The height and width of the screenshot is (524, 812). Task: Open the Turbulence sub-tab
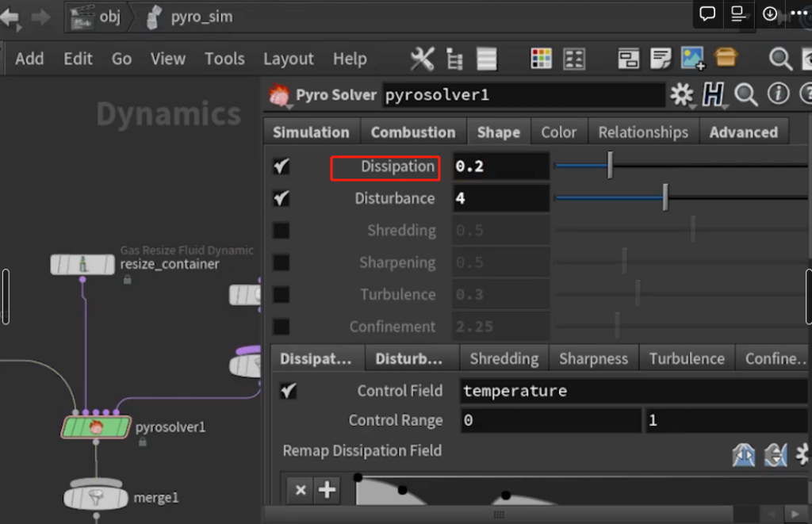(x=687, y=359)
